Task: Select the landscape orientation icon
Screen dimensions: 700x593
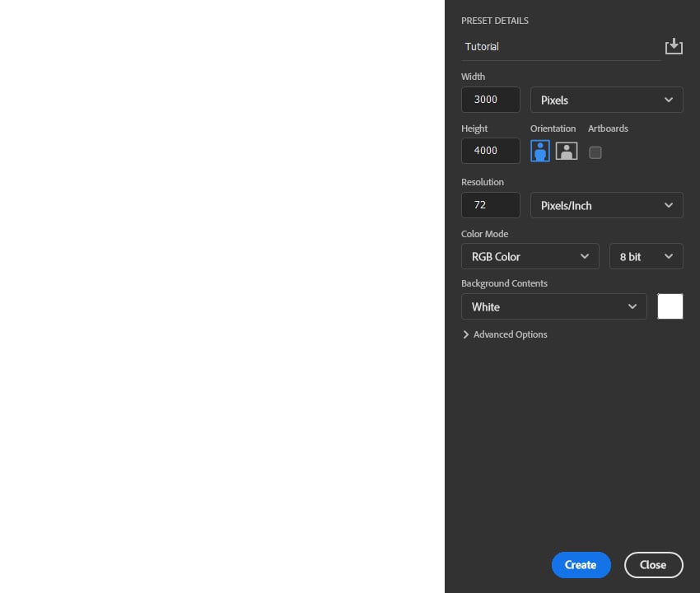Action: 567,151
